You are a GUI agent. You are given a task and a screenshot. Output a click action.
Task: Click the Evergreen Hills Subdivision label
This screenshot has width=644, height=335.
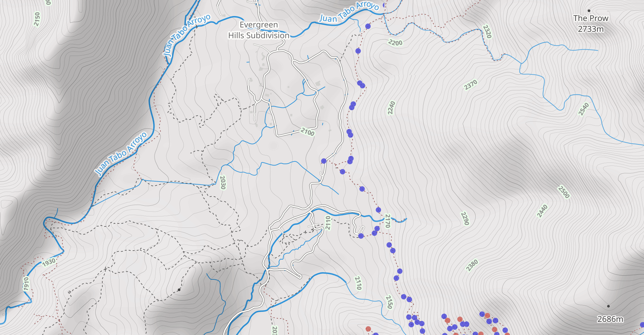point(259,30)
